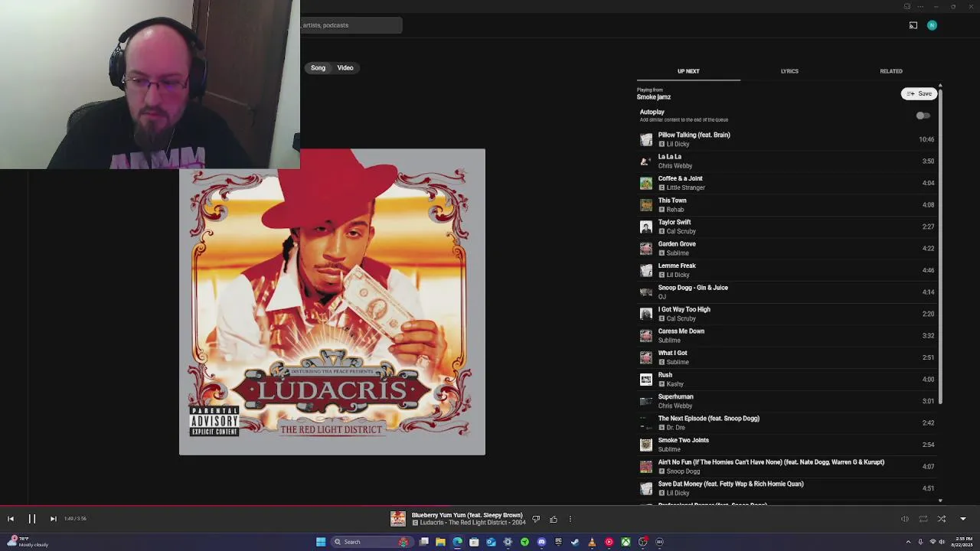Toggle shuffle in the player bar
980x551 pixels.
(942, 519)
